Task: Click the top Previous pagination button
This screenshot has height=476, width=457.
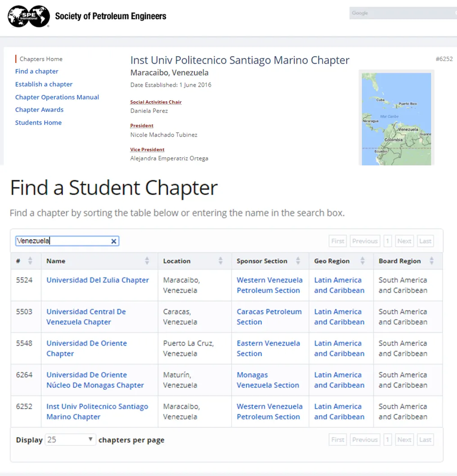Action: click(x=365, y=241)
